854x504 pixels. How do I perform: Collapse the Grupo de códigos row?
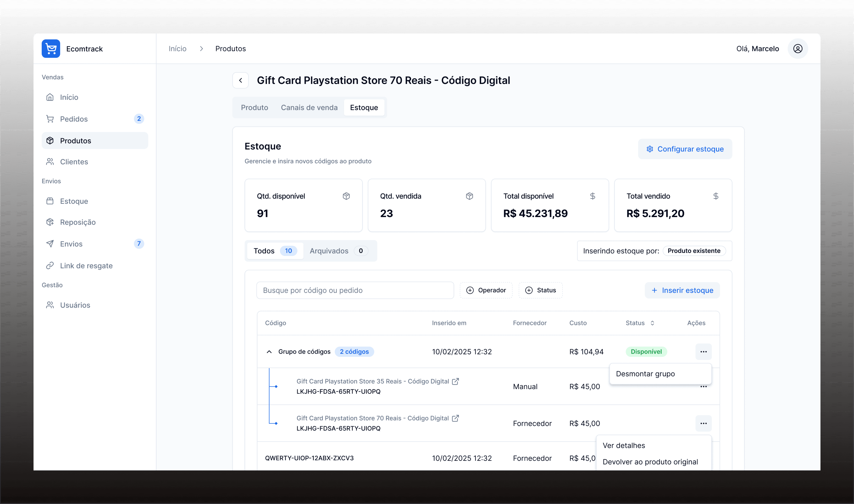269,352
